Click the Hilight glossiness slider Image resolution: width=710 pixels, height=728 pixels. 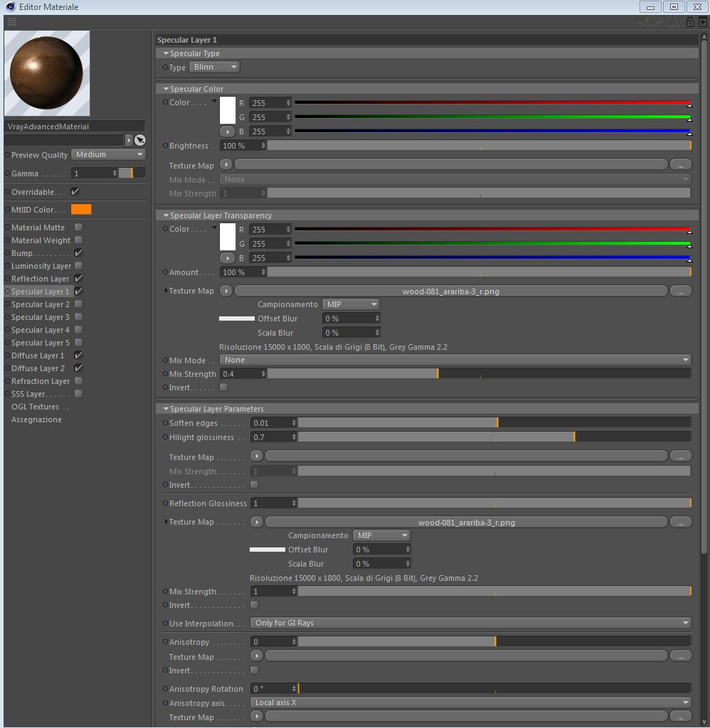point(494,437)
